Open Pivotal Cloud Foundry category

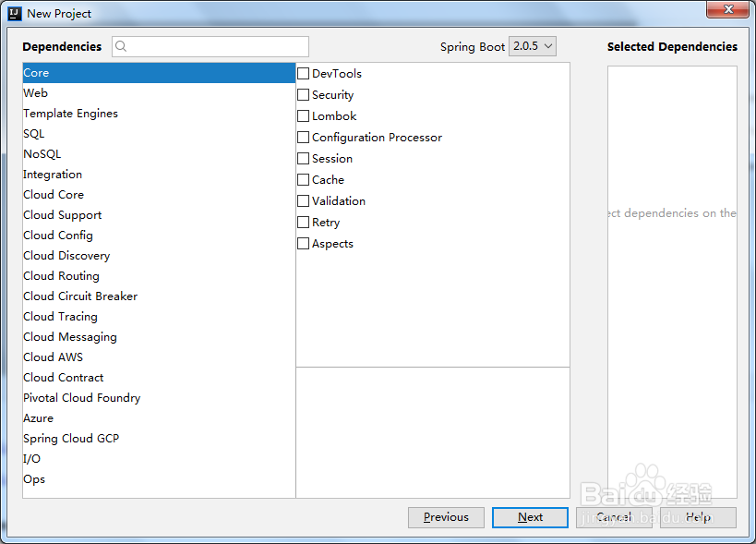(159, 397)
